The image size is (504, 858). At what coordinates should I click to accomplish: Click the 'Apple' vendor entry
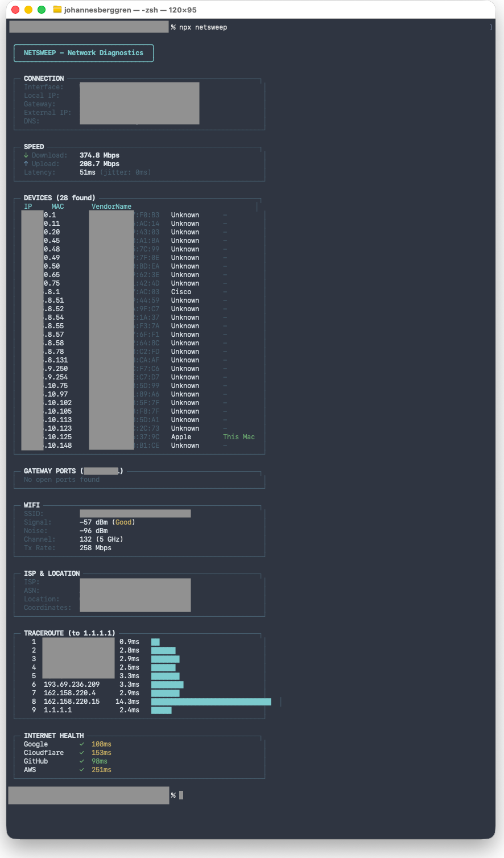(181, 437)
